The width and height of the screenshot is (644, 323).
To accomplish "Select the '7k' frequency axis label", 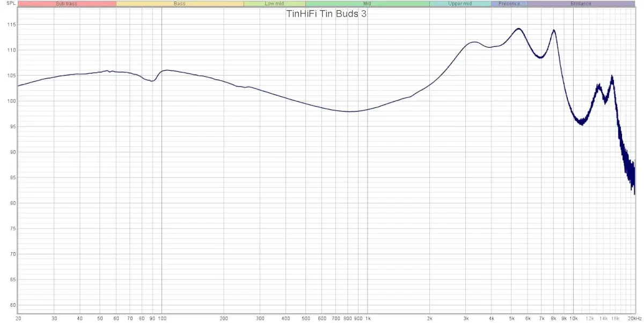I will point(541,318).
